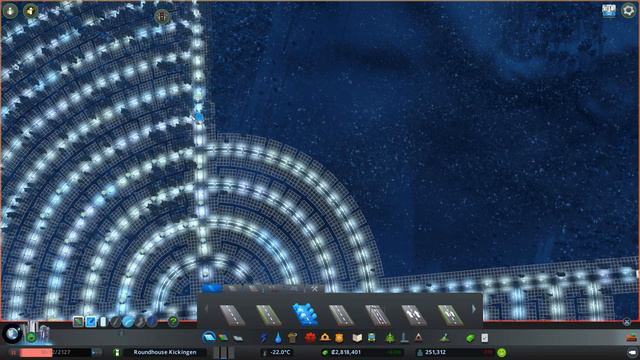Open the traffic light tool icon
Viewport: 640px width, 360px height.
coord(162,17)
